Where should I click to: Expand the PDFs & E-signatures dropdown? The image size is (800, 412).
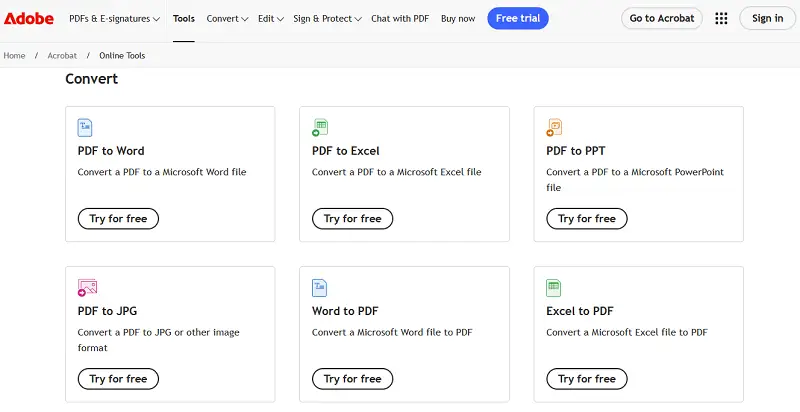114,18
